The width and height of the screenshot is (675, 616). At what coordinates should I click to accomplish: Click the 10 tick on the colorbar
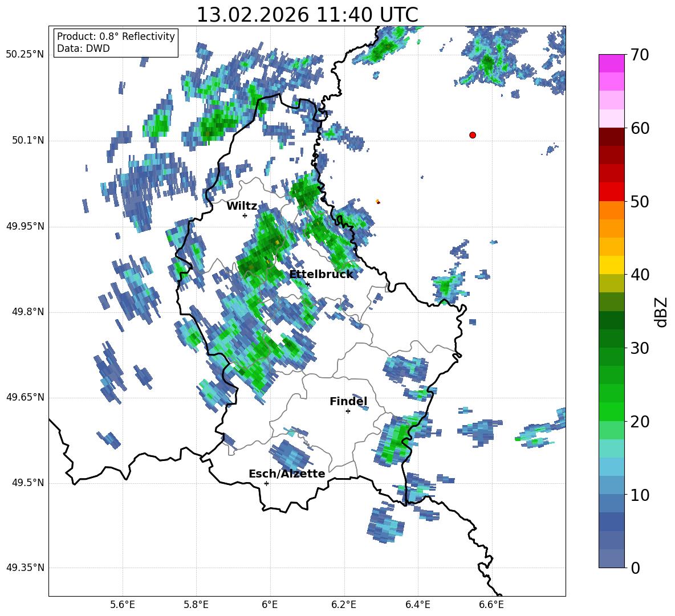(x=640, y=495)
